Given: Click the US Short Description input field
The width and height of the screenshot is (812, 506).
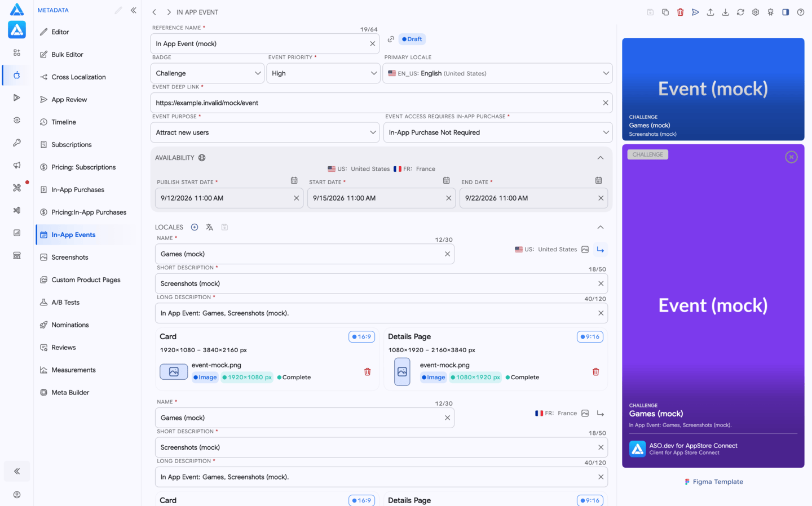Looking at the screenshot, I should point(381,283).
